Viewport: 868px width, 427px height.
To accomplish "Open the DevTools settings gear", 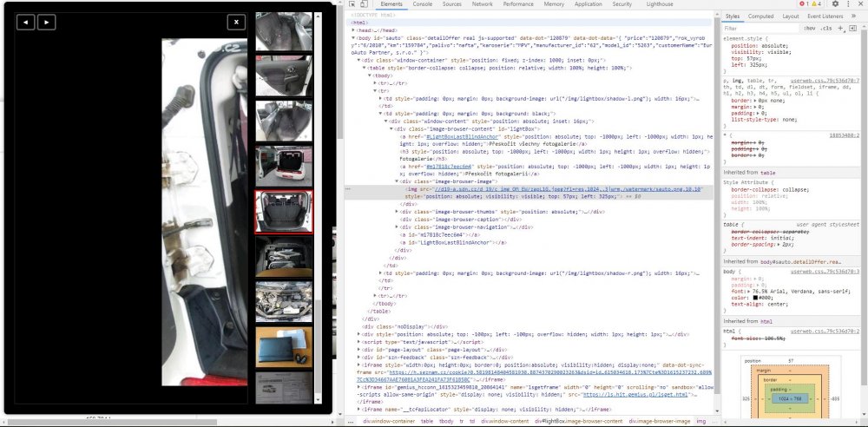I will pyautogui.click(x=835, y=3).
